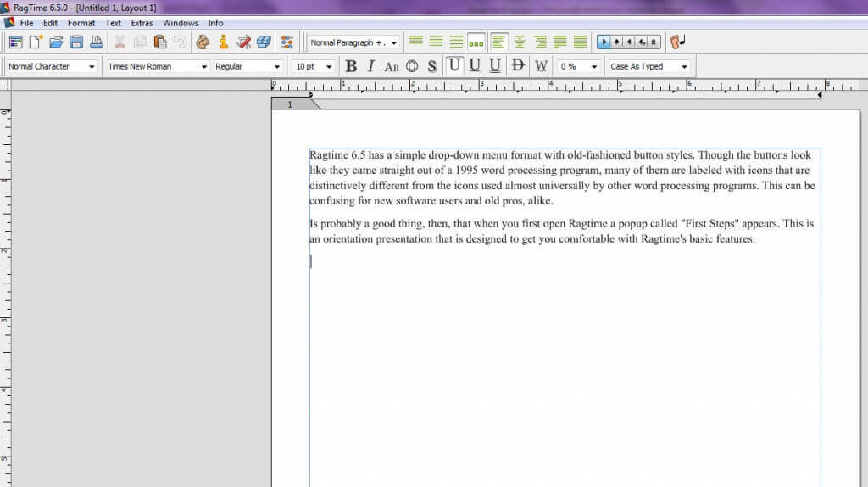Screen dimensions: 868x487
Task: Click the squirrel icon in the toolbar
Action: point(203,42)
